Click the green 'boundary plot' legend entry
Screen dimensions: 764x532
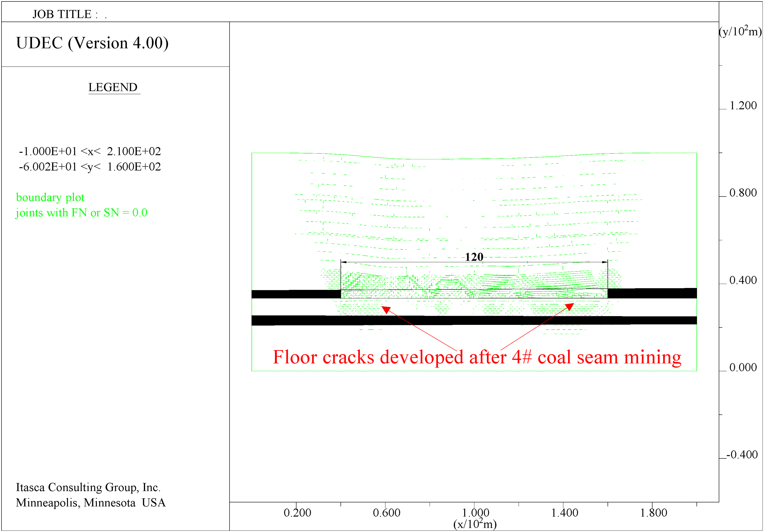coord(50,198)
